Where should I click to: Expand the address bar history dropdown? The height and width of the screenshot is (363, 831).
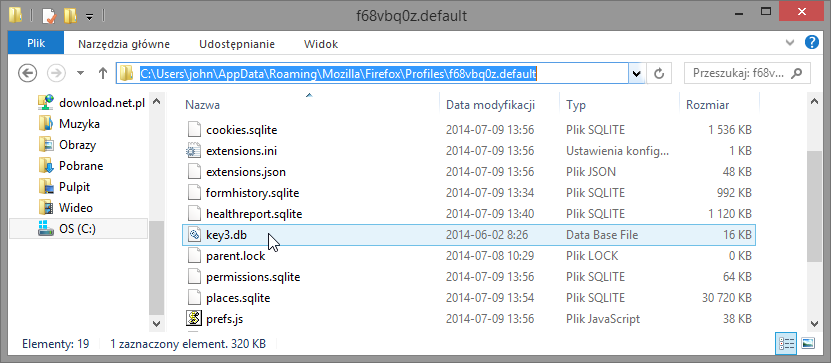[636, 74]
